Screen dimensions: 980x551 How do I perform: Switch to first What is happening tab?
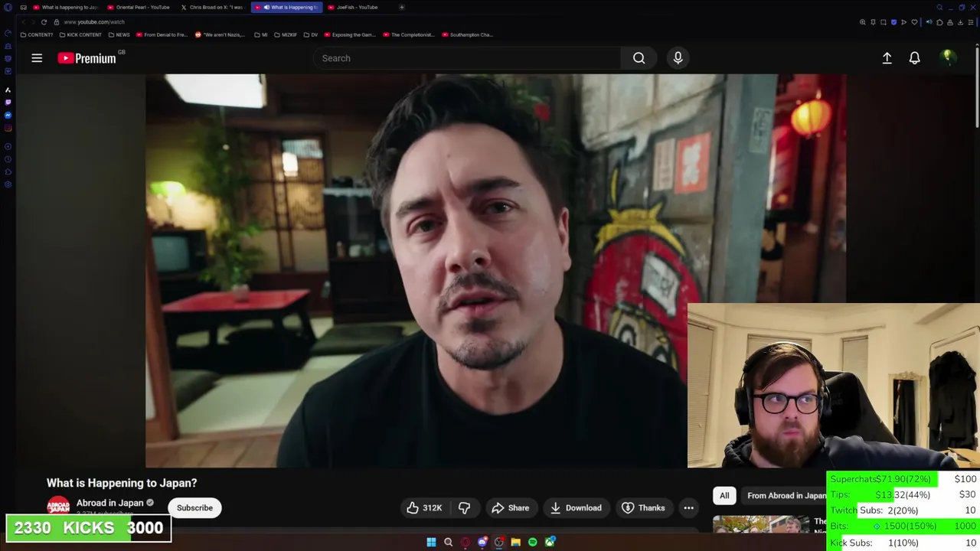coord(65,7)
